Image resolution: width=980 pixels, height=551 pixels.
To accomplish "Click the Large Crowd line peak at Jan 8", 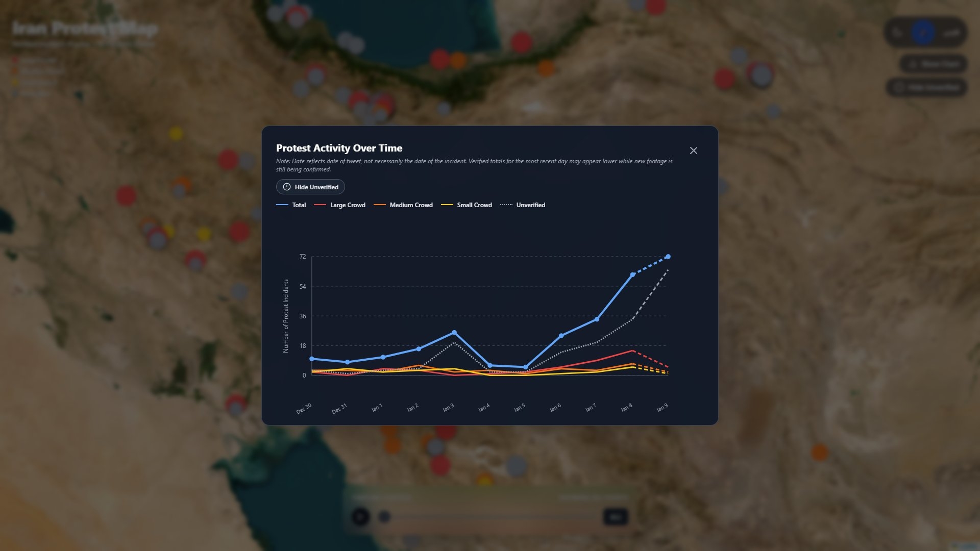I will (632, 351).
